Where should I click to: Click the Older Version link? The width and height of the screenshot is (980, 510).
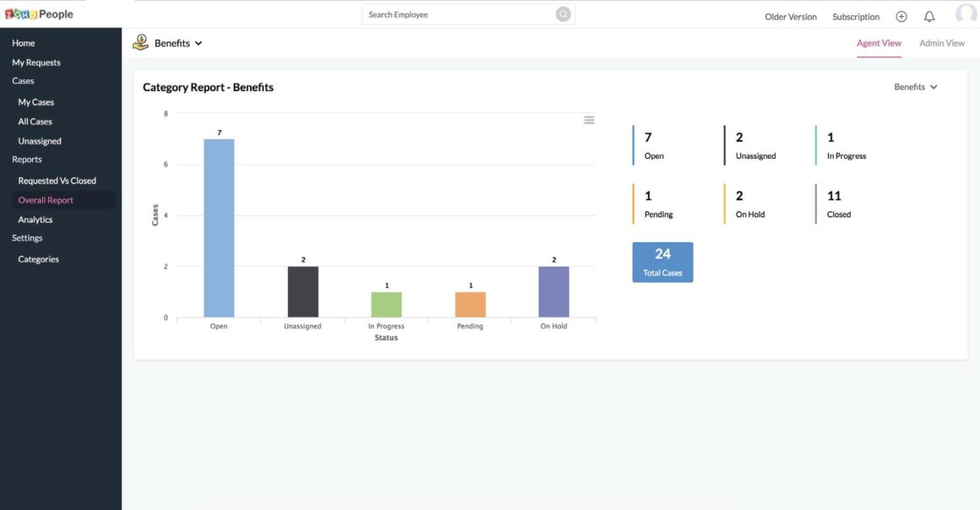click(791, 17)
